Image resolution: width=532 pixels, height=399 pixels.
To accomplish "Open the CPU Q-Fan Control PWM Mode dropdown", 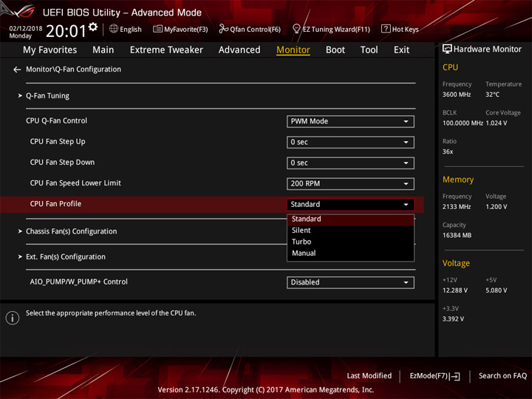I will click(x=350, y=121).
